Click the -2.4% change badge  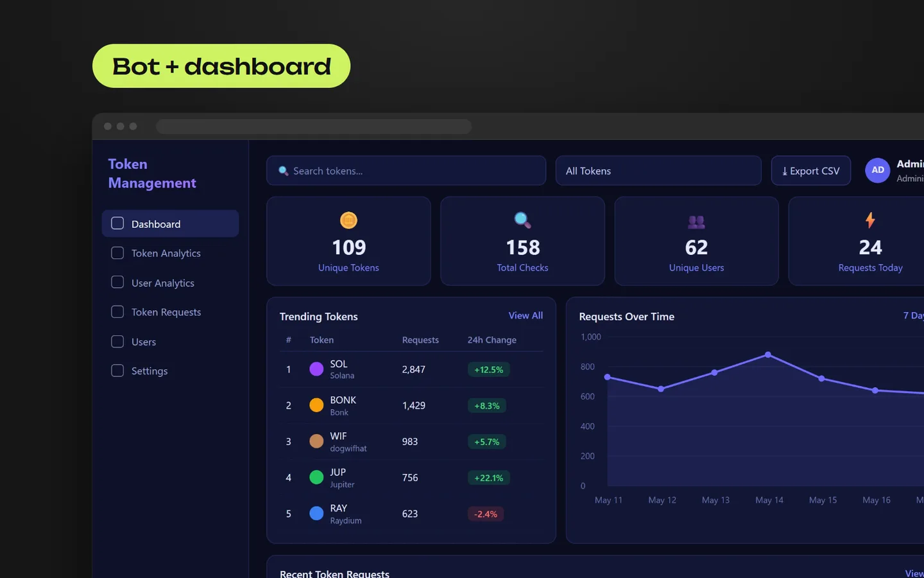tap(486, 514)
